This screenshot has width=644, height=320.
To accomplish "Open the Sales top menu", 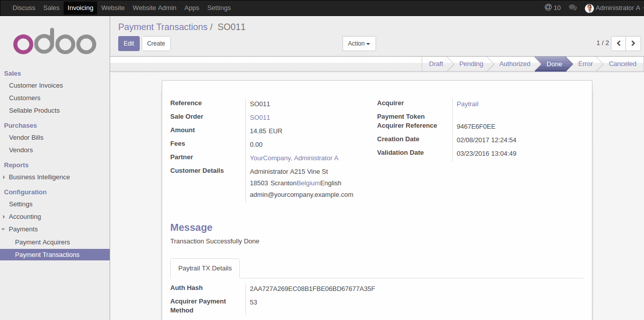I will 52,8.
